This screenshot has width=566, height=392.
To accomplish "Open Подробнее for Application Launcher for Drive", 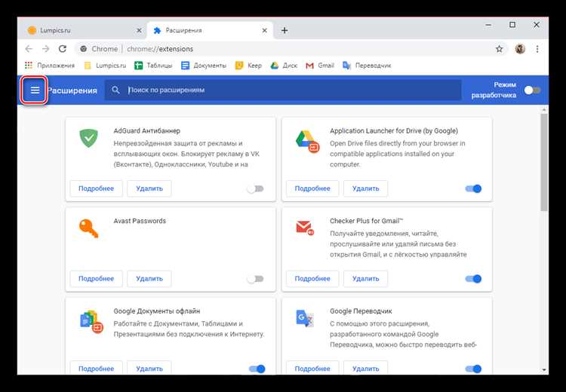I will (x=312, y=188).
